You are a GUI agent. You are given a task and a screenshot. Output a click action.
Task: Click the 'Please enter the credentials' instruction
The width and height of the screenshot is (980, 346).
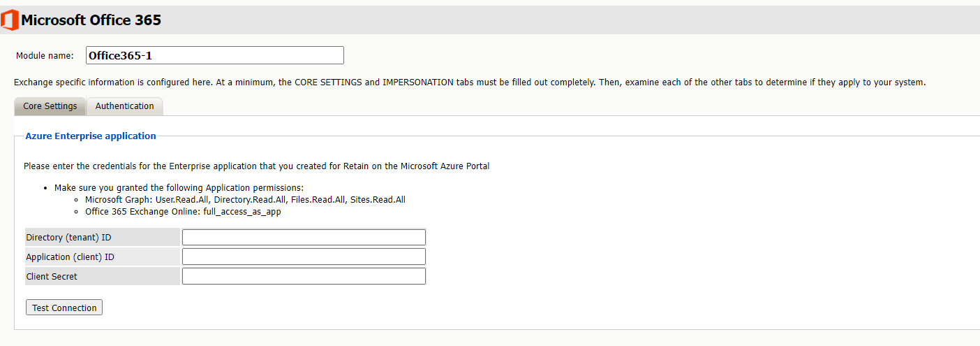pos(256,166)
